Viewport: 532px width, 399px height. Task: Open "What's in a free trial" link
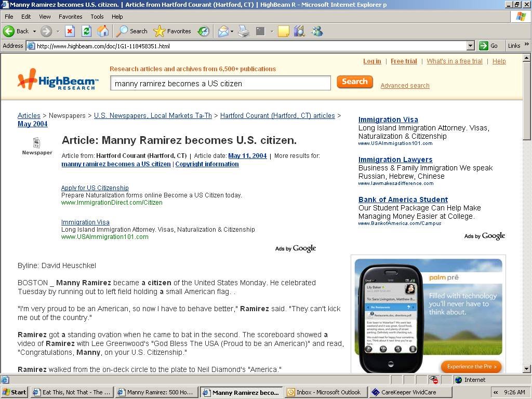click(x=454, y=61)
